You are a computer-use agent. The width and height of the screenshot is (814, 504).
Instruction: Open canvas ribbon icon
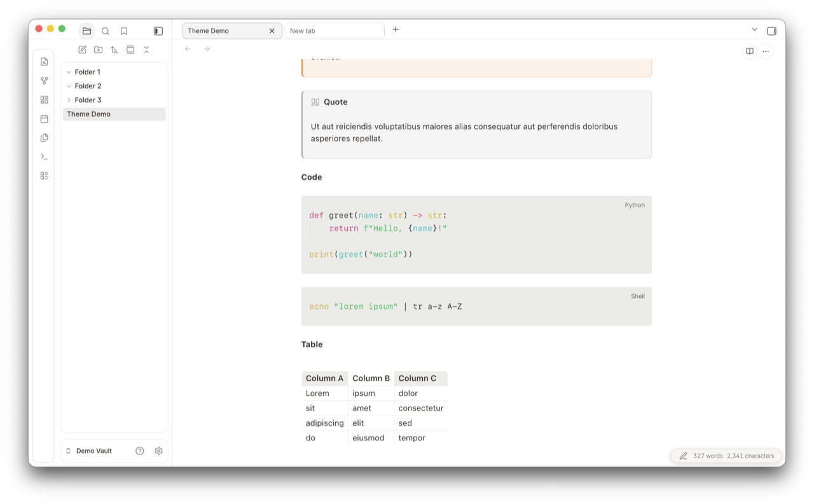pos(44,100)
